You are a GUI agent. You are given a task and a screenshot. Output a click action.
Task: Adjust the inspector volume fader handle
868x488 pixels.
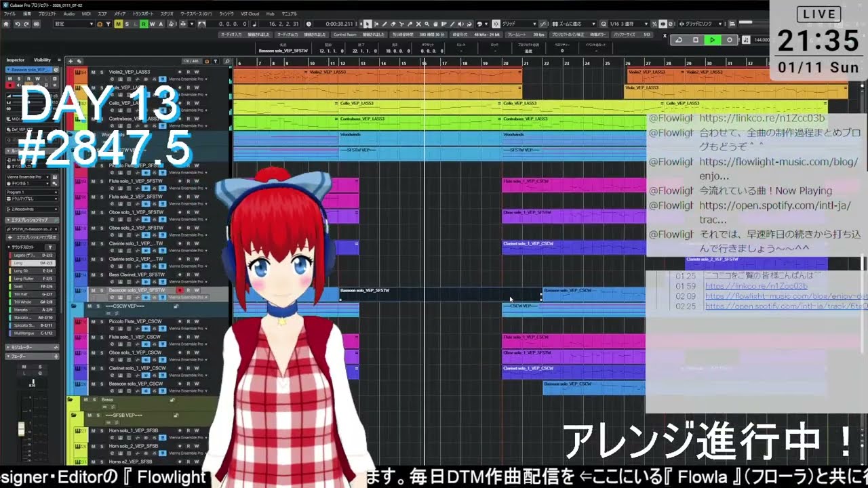pos(21,428)
